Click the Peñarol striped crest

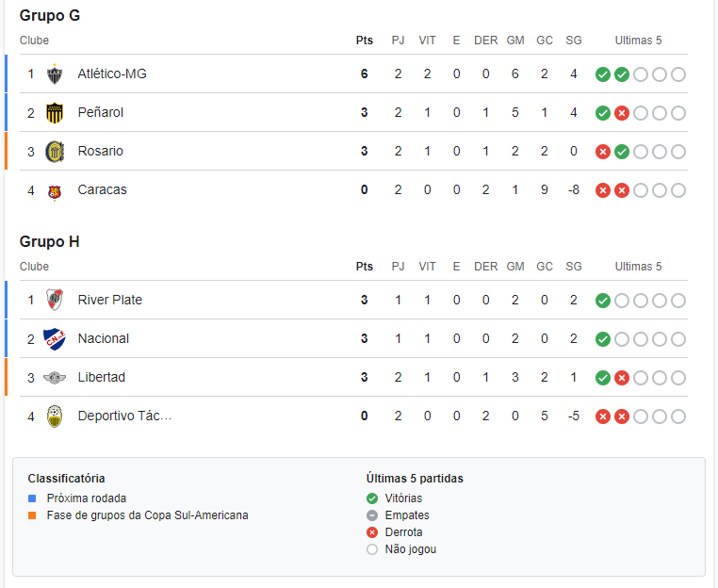pos(55,113)
